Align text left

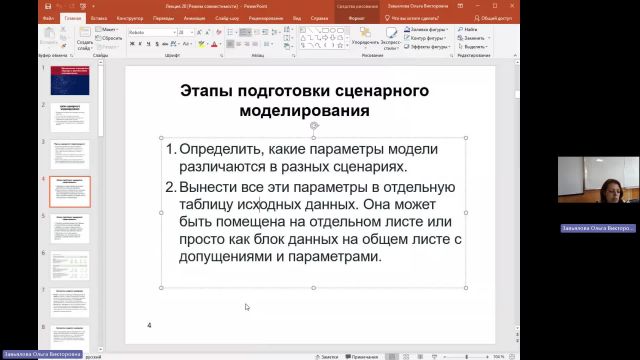(230, 44)
